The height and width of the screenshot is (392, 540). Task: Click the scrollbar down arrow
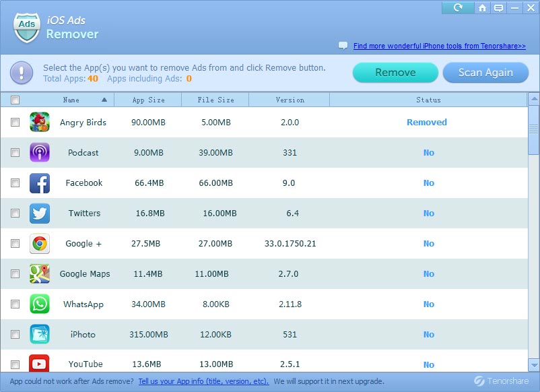click(533, 365)
